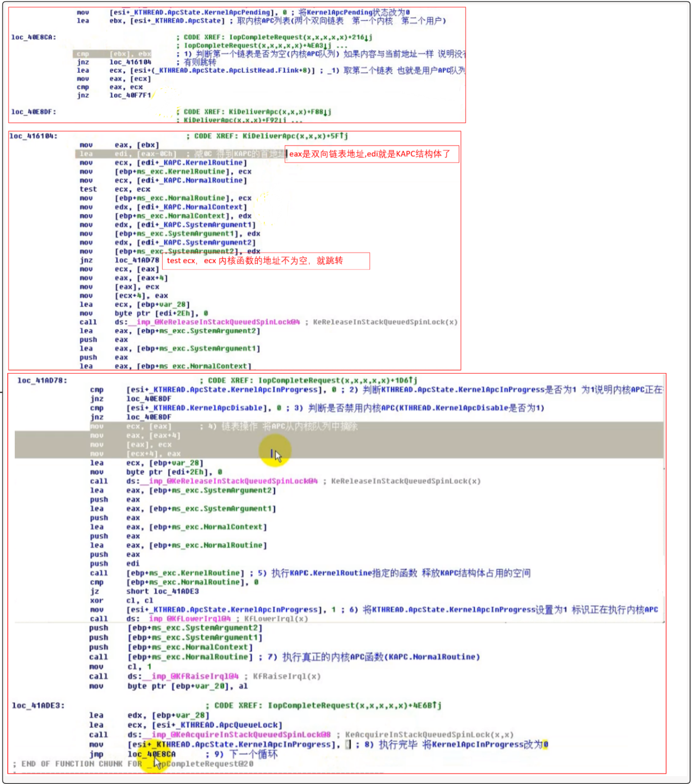Click 'mov [ebp+ms_exc.KernelRoutine], ecx' line
The width and height of the screenshot is (696, 784).
166,172
